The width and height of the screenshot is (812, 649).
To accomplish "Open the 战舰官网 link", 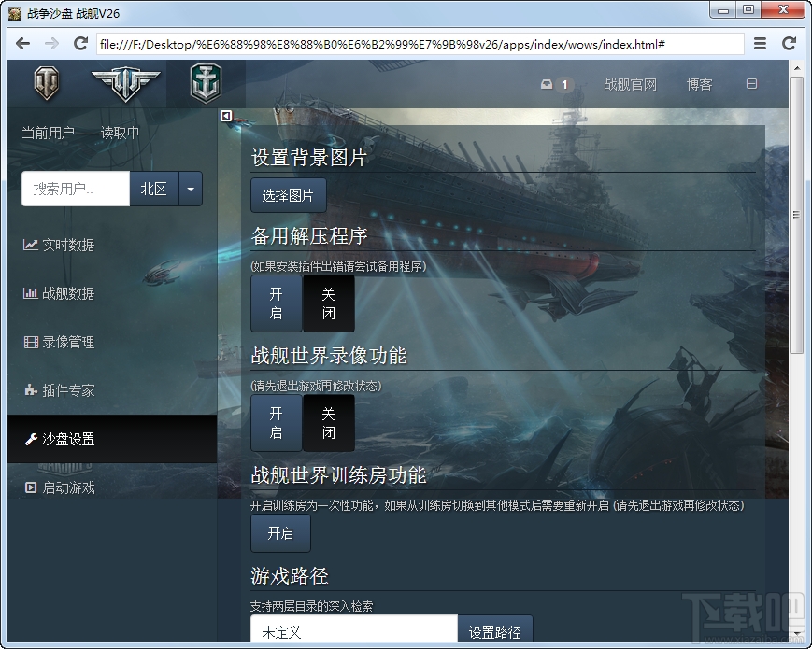I will click(x=630, y=84).
